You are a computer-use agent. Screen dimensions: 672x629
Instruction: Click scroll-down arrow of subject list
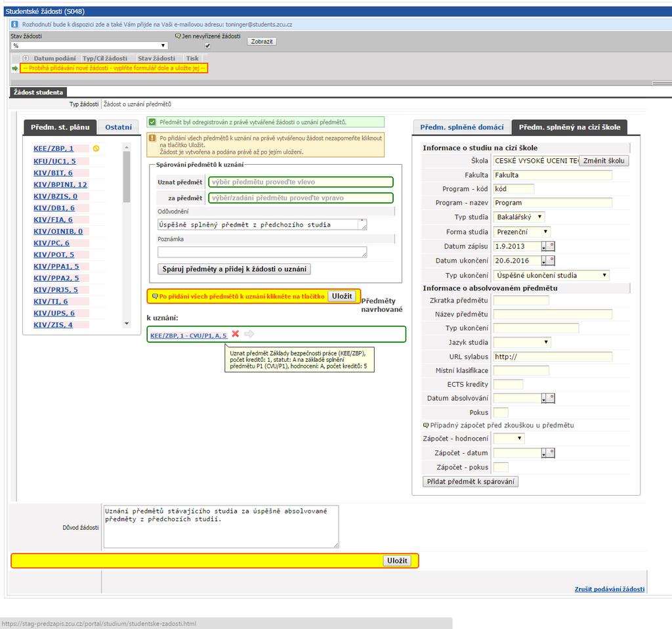tap(127, 323)
